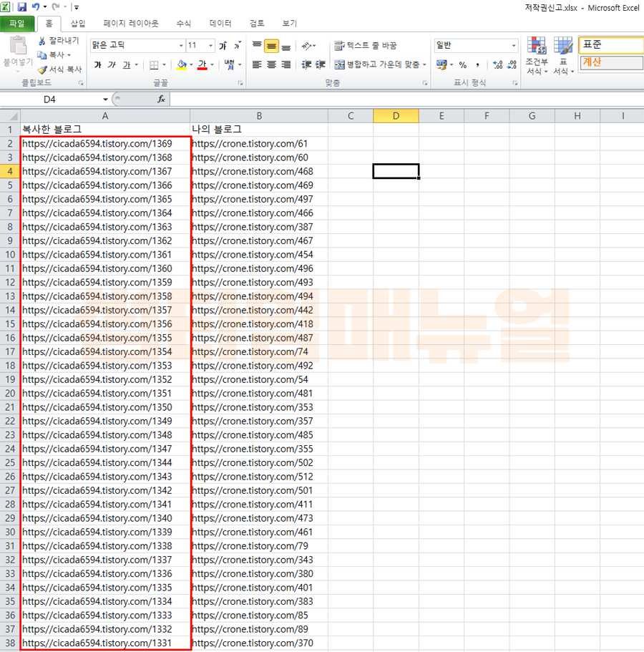Click 병합하고 가운데 맞춤 merge button
The image size is (644, 652).
(377, 64)
